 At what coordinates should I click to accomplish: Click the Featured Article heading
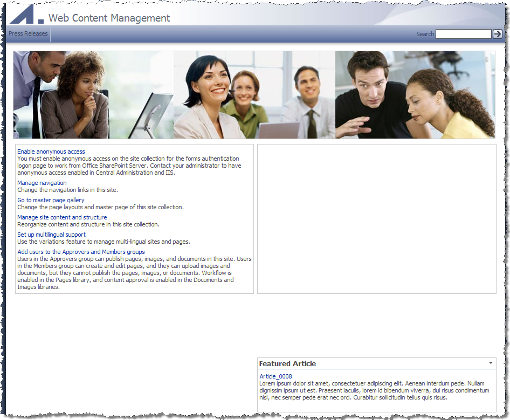(x=287, y=364)
